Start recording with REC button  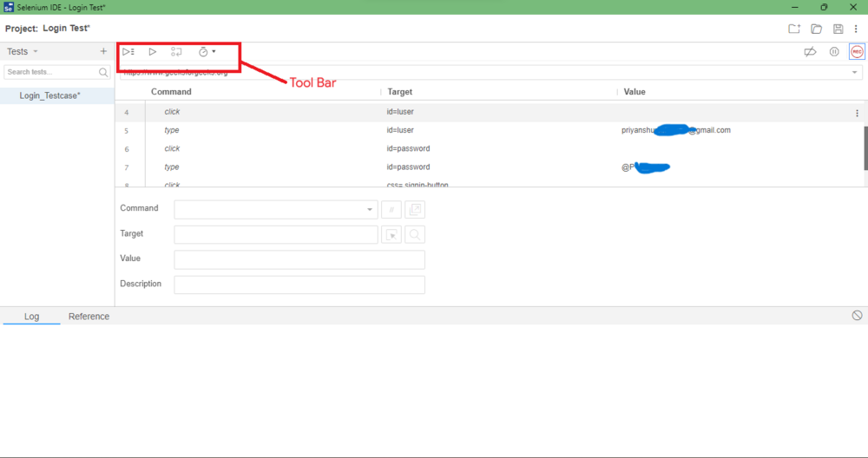(857, 51)
